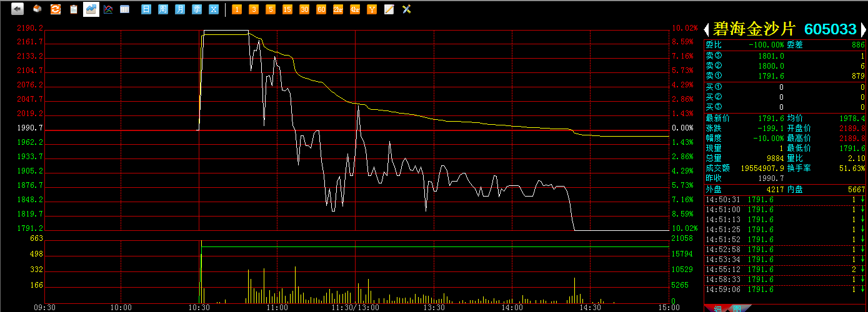This screenshot has width=868, height=312.
Task: Open the notepad edit icon
Action: 389,9
